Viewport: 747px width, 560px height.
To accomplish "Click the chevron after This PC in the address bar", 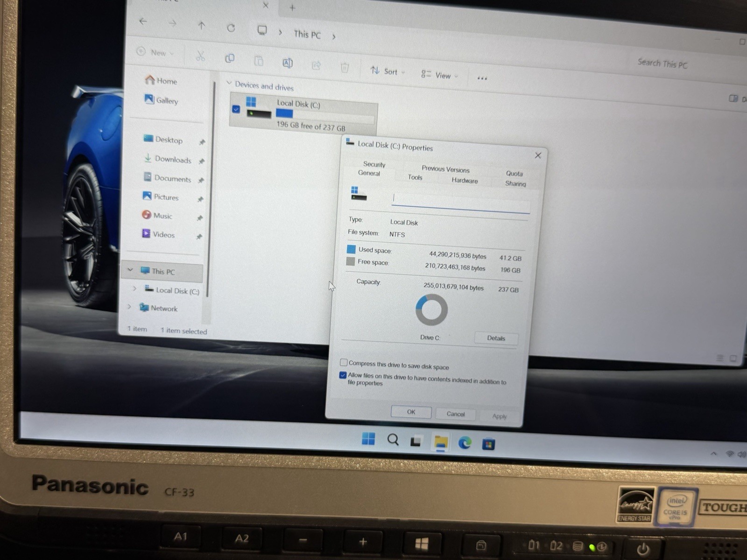I will 334,36.
